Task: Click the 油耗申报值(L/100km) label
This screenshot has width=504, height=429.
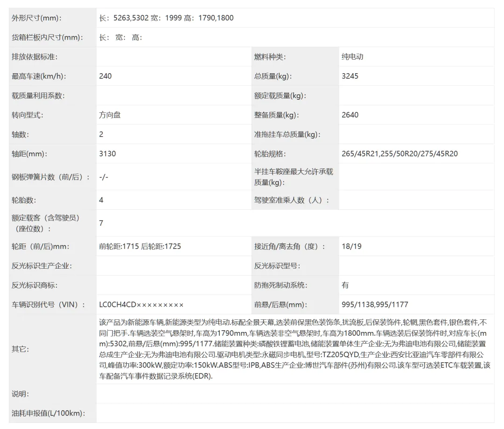Action: click(x=48, y=413)
